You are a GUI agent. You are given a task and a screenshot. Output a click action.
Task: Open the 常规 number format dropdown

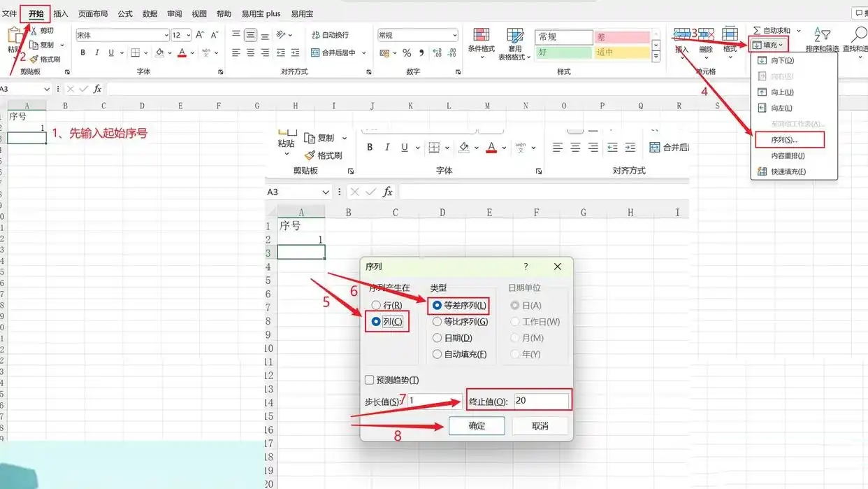[x=454, y=35]
